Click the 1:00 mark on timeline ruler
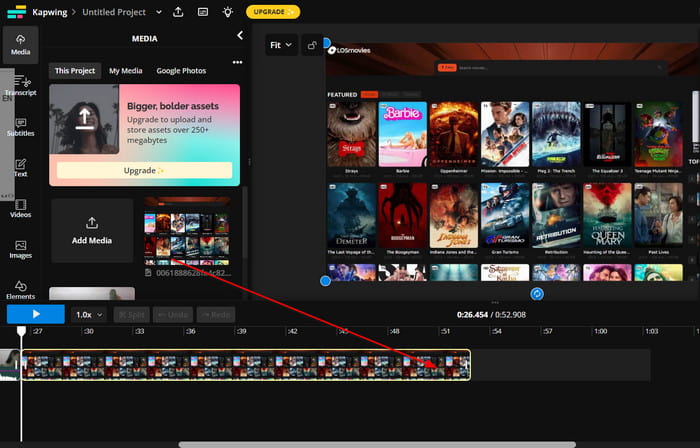 (600, 331)
